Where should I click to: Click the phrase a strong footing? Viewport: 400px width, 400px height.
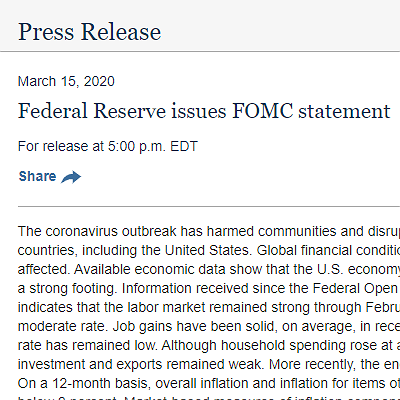click(66, 288)
